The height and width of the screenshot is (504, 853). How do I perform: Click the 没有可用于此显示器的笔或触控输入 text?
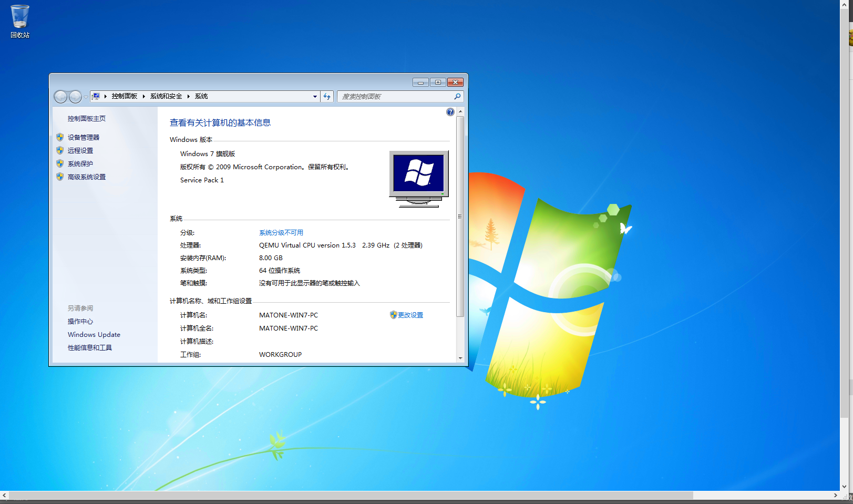[310, 283]
